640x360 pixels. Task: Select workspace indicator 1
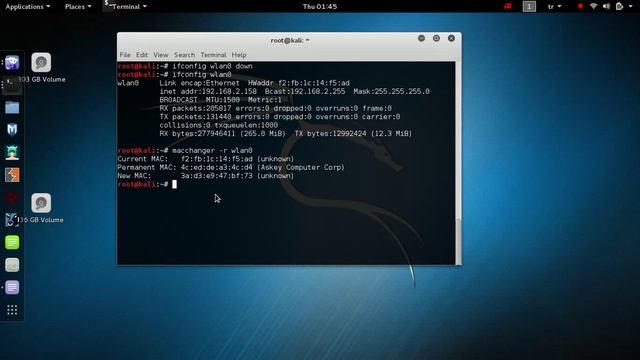coord(529,6)
